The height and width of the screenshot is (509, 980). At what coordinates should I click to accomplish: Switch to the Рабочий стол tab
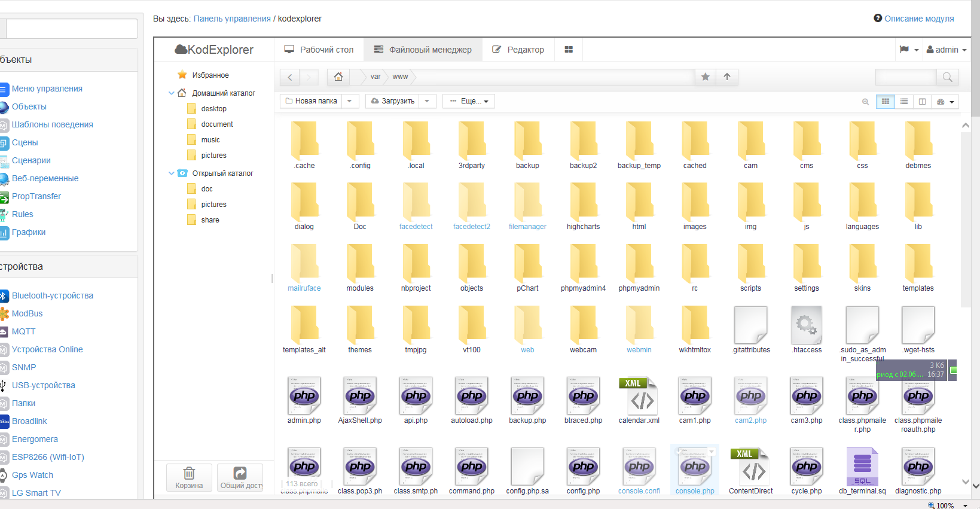point(319,50)
